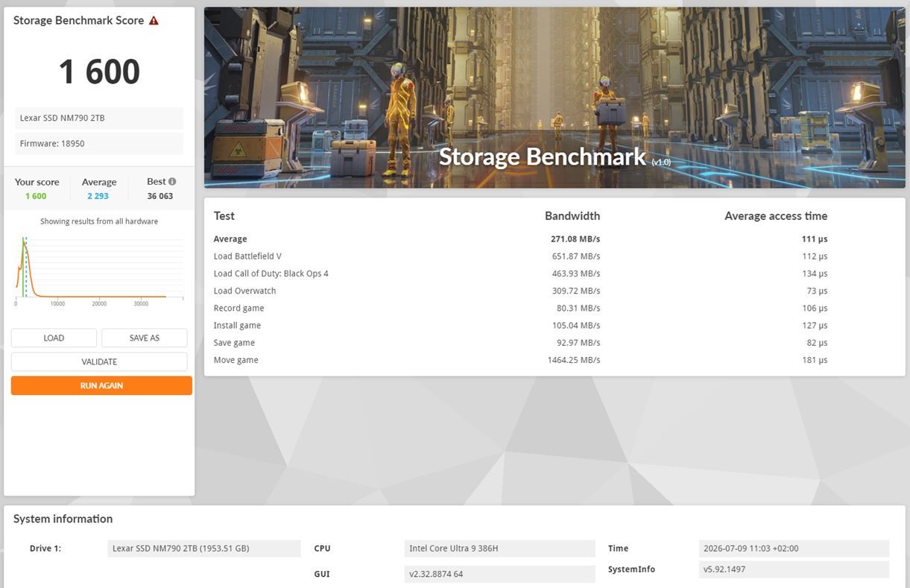
Task: Click the best score value 36 063
Action: [160, 196]
